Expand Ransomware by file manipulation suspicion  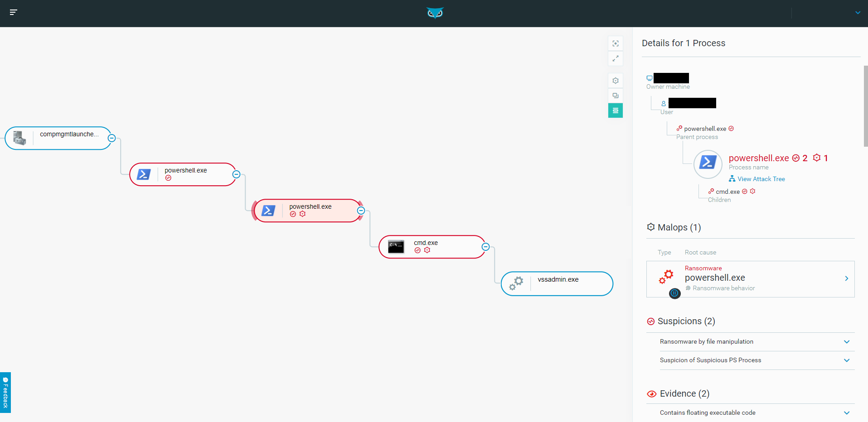[846, 342]
